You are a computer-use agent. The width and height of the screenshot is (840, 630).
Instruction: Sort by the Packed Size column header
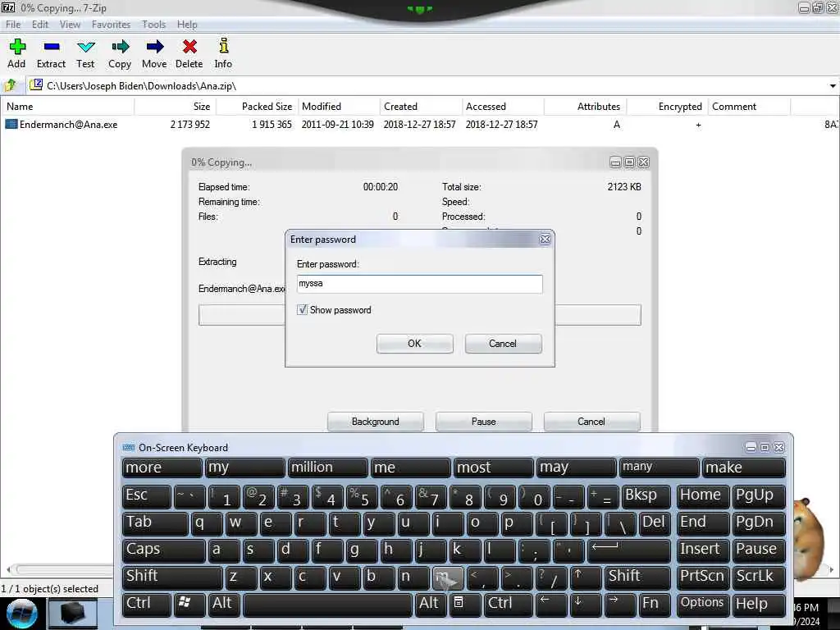click(257, 107)
